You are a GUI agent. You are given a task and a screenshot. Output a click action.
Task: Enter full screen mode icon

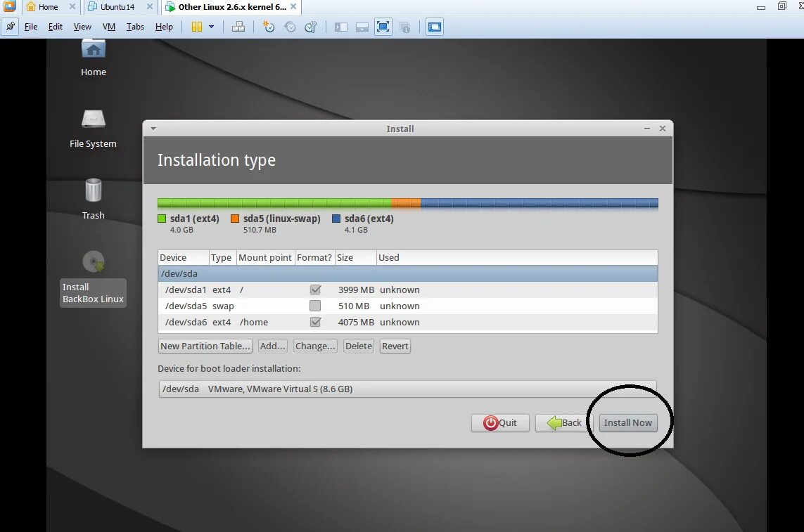383,27
